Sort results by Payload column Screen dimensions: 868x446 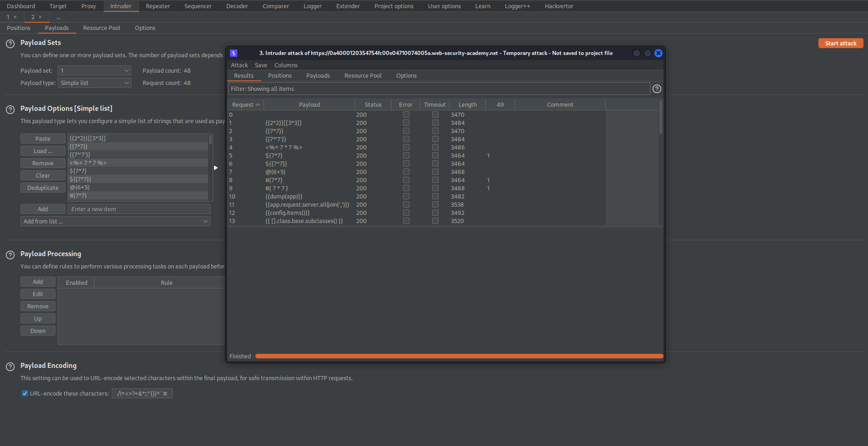(309, 104)
